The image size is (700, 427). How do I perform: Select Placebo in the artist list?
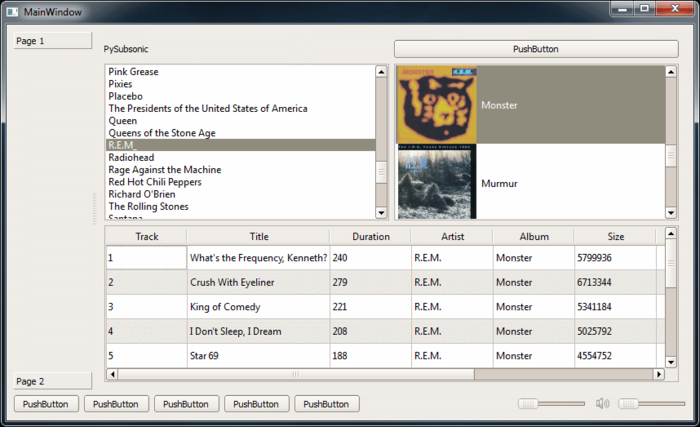point(241,96)
